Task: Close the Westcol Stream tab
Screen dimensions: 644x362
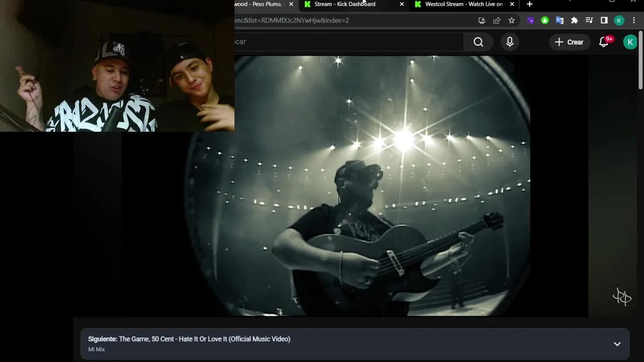Action: pyautogui.click(x=512, y=4)
